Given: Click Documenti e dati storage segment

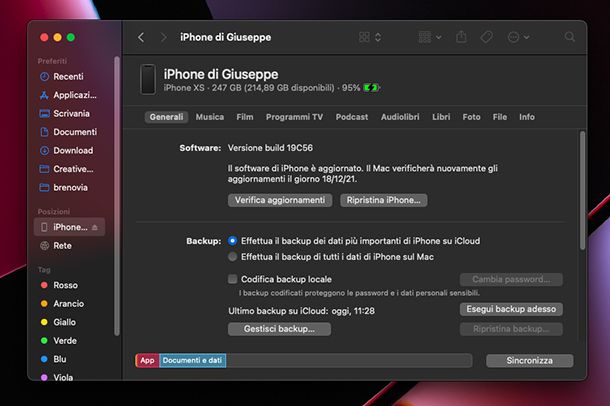Looking at the screenshot, I should click(193, 360).
